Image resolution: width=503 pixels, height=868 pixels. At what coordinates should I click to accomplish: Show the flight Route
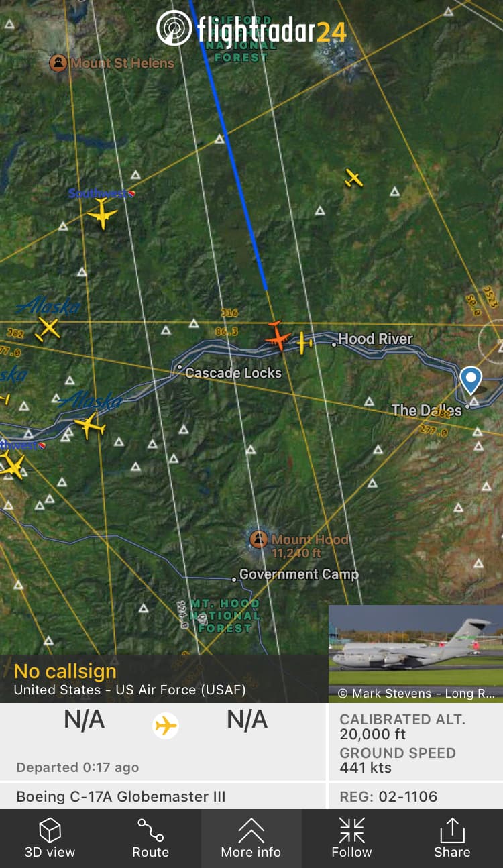pos(151,838)
